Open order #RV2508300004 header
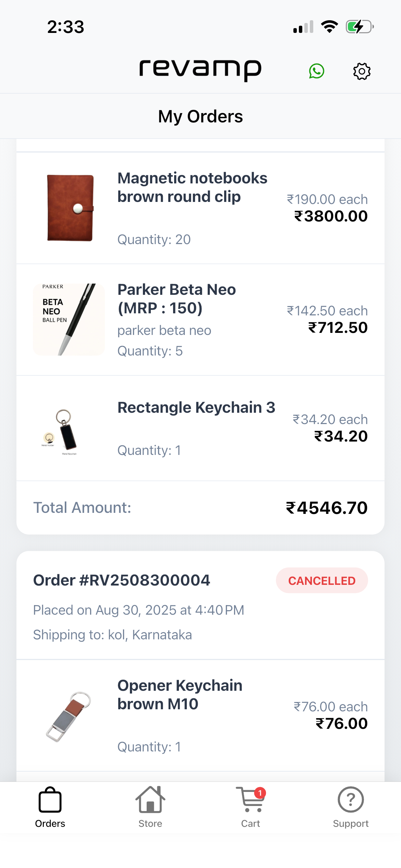The image size is (401, 868). pos(122,580)
